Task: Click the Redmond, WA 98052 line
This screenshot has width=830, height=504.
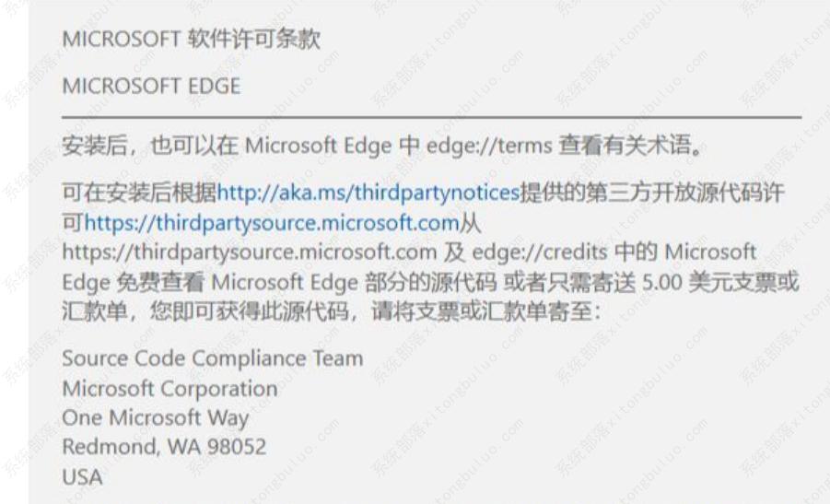Action: click(x=163, y=447)
